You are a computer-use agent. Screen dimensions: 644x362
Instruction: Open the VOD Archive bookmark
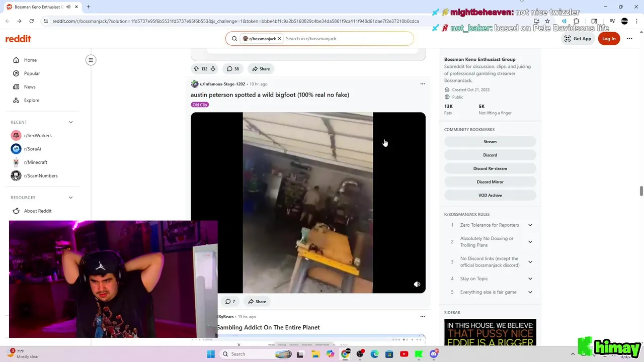click(490, 196)
